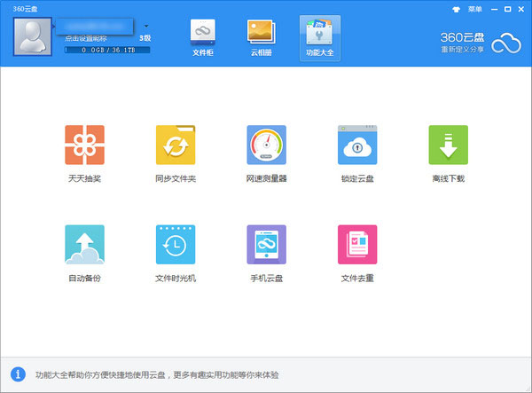Select the 功能大全 features tab

[319, 37]
